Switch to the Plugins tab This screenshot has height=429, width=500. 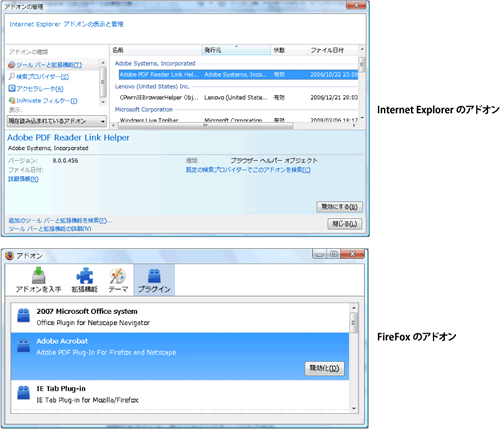pyautogui.click(x=154, y=280)
